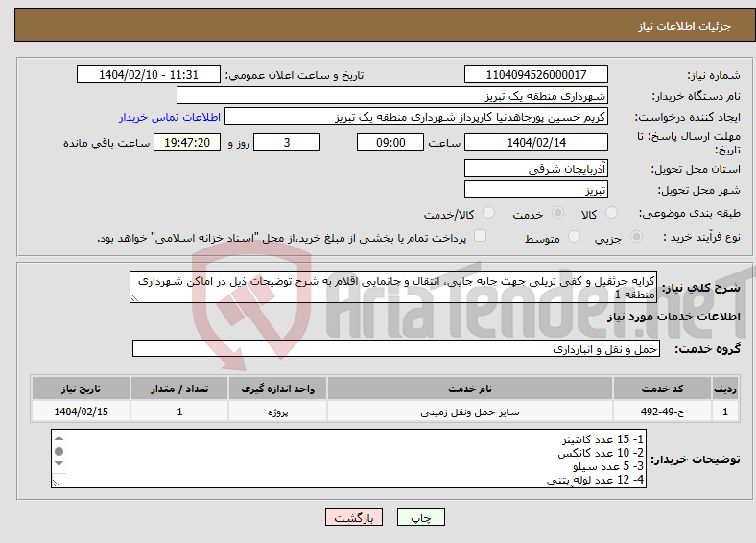The image size is (756, 543).
Task: Click response deadline date 1404/02/14
Action: click(535, 142)
